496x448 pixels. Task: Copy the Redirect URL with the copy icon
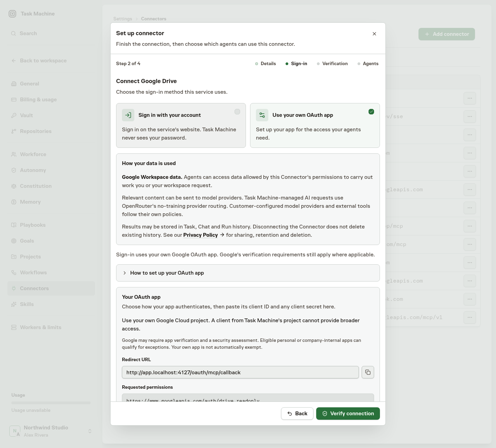click(x=368, y=372)
